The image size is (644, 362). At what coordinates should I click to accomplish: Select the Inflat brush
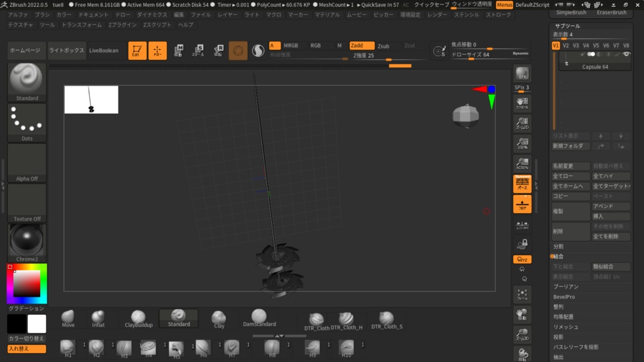tap(98, 319)
